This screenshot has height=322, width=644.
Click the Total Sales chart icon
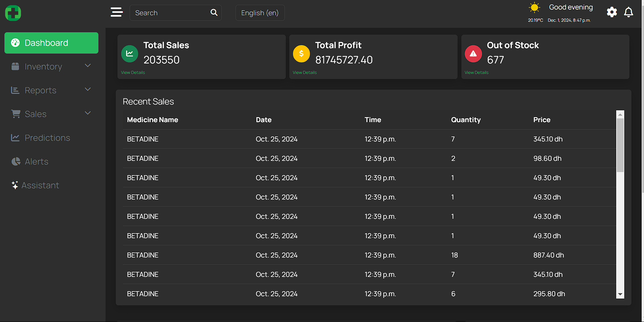(130, 54)
